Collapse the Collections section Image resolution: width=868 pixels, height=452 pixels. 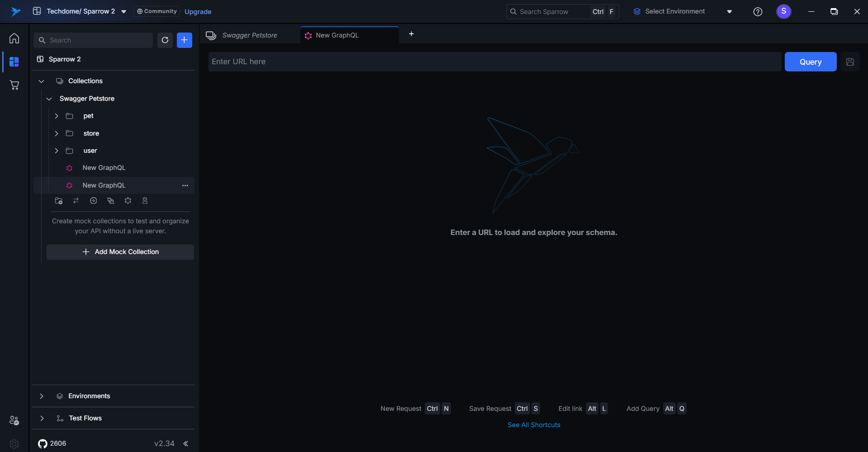click(x=41, y=81)
